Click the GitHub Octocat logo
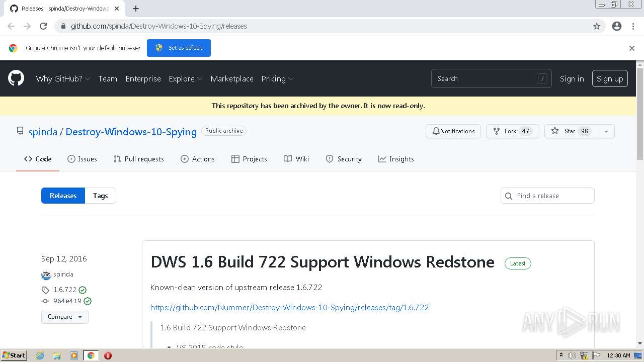Image resolution: width=644 pixels, height=362 pixels. point(16,78)
